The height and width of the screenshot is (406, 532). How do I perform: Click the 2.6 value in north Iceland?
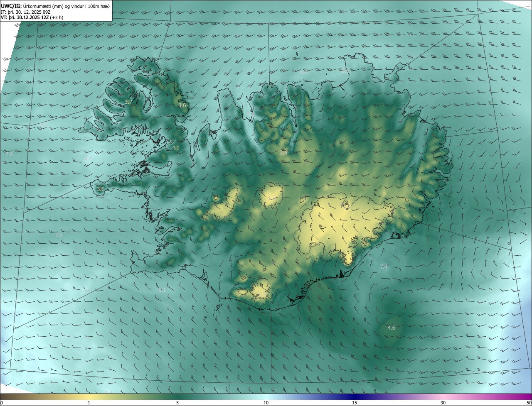point(283,153)
